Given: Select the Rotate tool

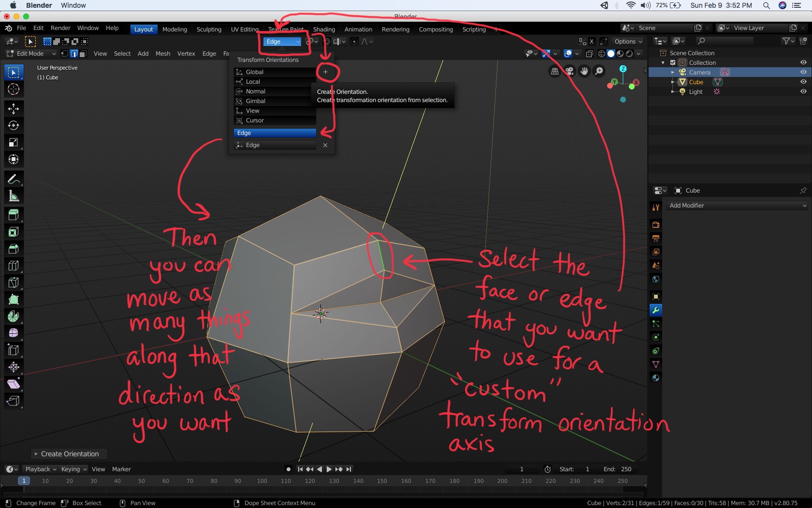Looking at the screenshot, I should point(14,125).
